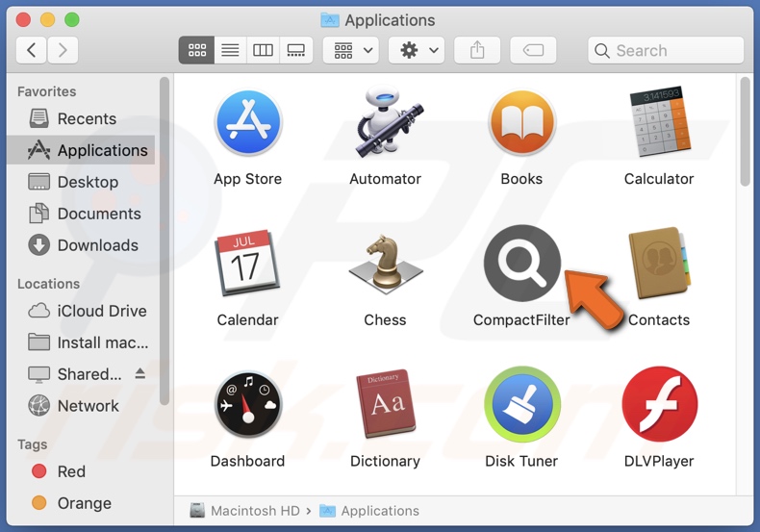Select the Books app icon
Viewport: 760px width, 532px height.
point(522,122)
